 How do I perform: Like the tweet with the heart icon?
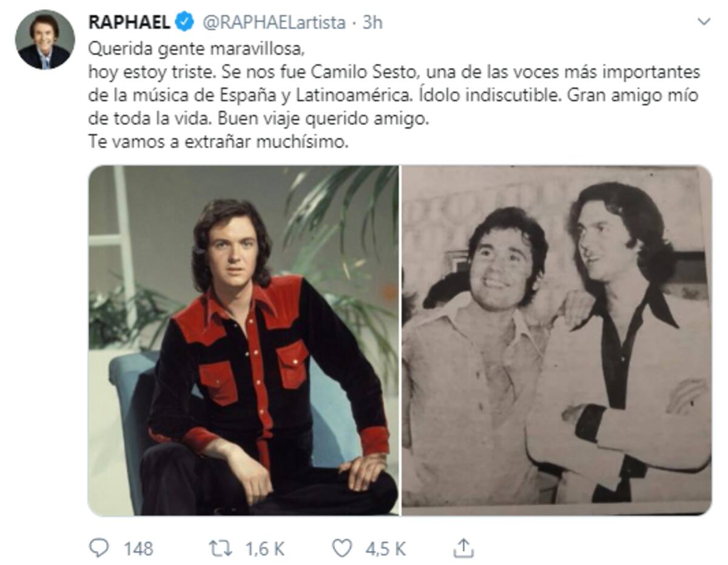point(342,548)
